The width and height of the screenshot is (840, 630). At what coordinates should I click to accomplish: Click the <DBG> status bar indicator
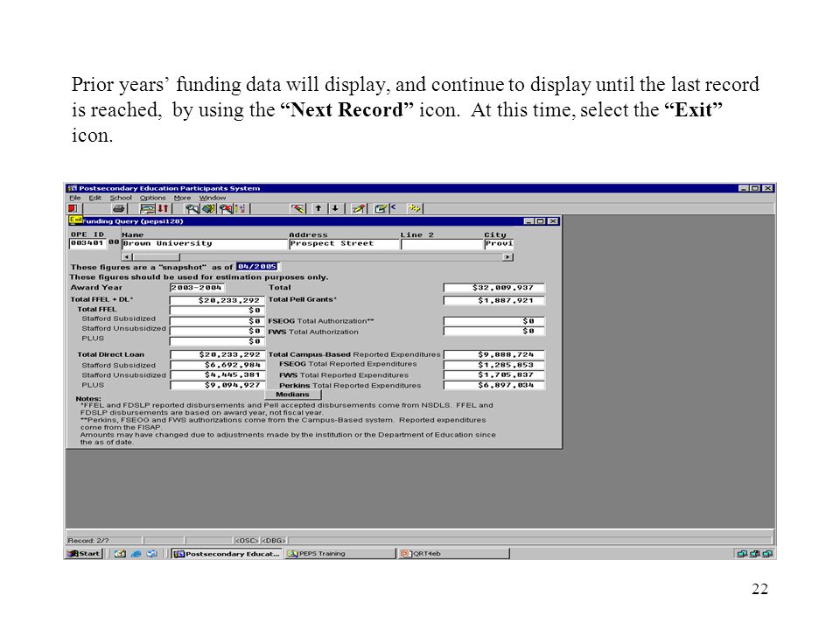pos(274,541)
